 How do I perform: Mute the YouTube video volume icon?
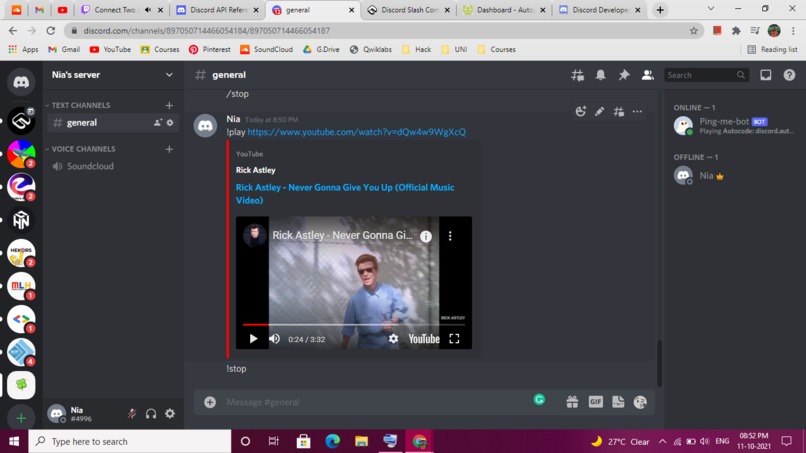point(274,339)
